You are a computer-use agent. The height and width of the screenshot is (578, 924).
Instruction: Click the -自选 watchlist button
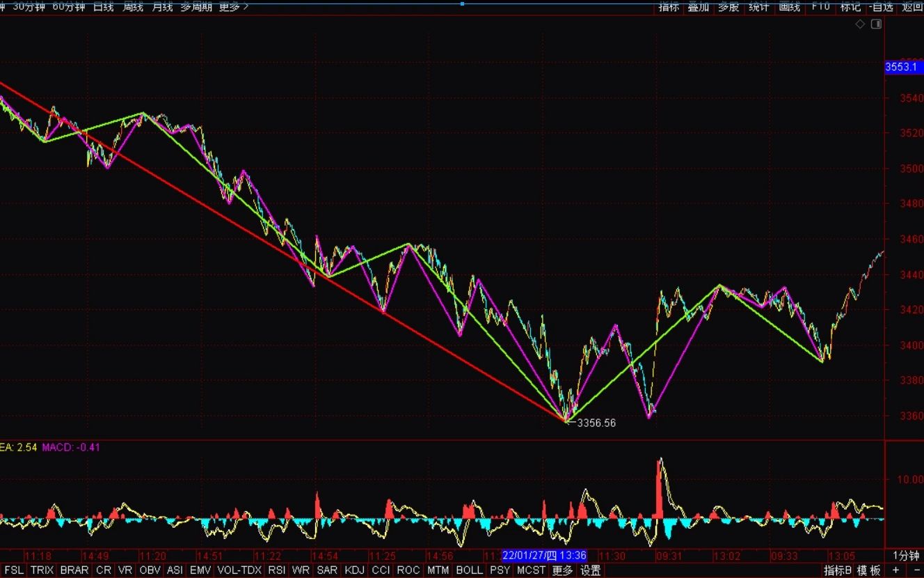coord(881,6)
